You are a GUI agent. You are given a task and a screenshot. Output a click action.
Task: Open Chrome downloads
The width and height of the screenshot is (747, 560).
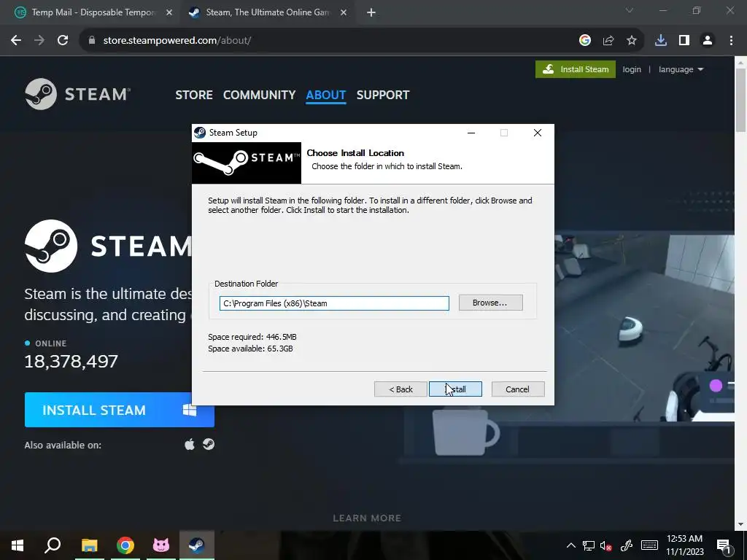[x=661, y=41]
